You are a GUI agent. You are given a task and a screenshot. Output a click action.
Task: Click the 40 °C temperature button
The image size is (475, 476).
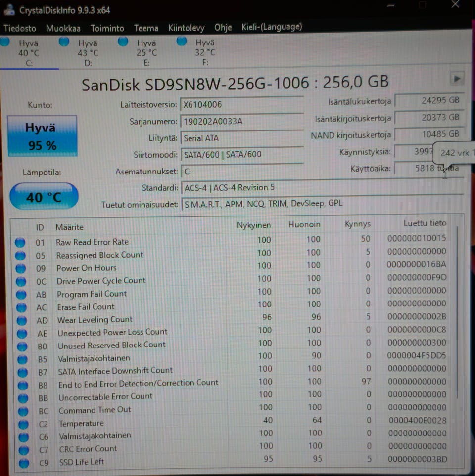coord(44,196)
